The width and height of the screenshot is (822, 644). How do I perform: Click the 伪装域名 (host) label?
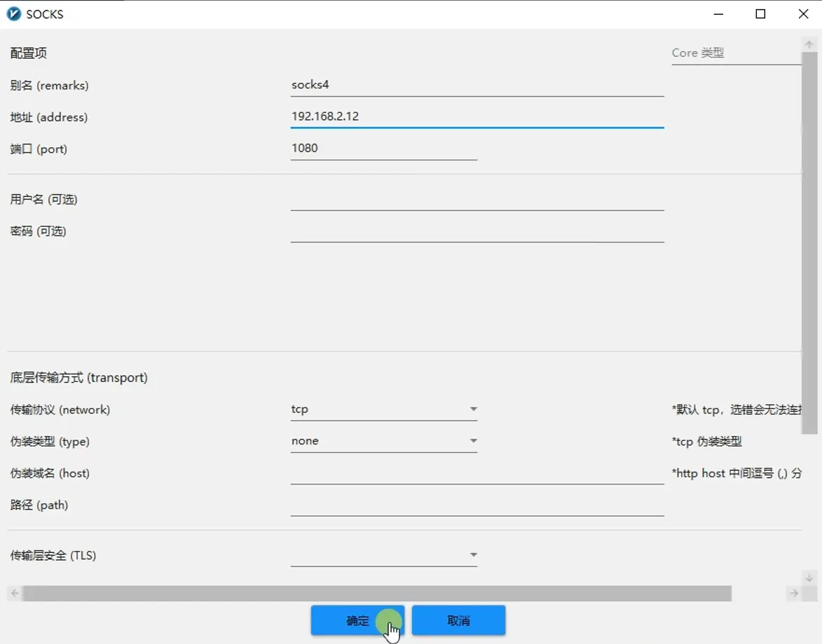(x=50, y=473)
